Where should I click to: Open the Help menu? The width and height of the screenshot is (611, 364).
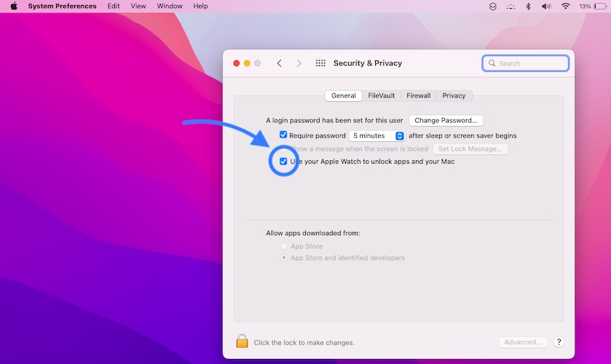(200, 7)
